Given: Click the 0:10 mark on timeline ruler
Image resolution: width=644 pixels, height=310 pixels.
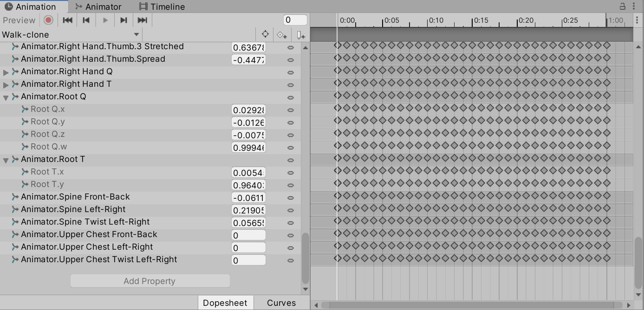Looking at the screenshot, I should 436,20.
